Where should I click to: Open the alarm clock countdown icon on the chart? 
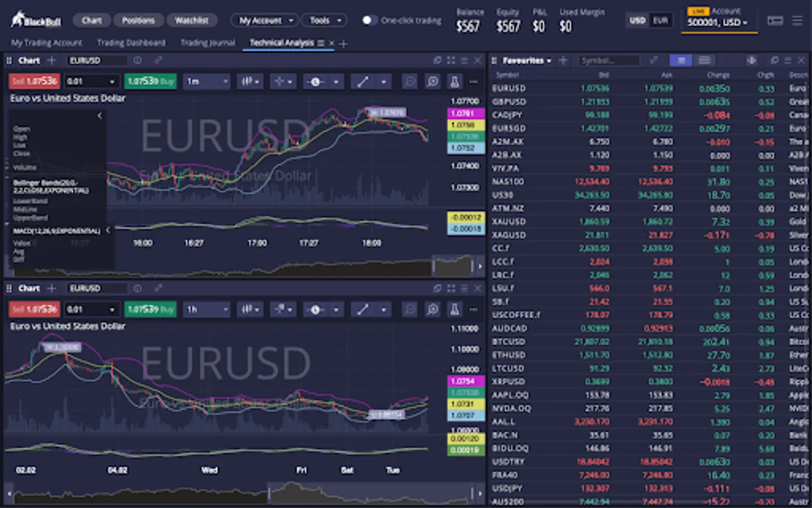(x=316, y=81)
